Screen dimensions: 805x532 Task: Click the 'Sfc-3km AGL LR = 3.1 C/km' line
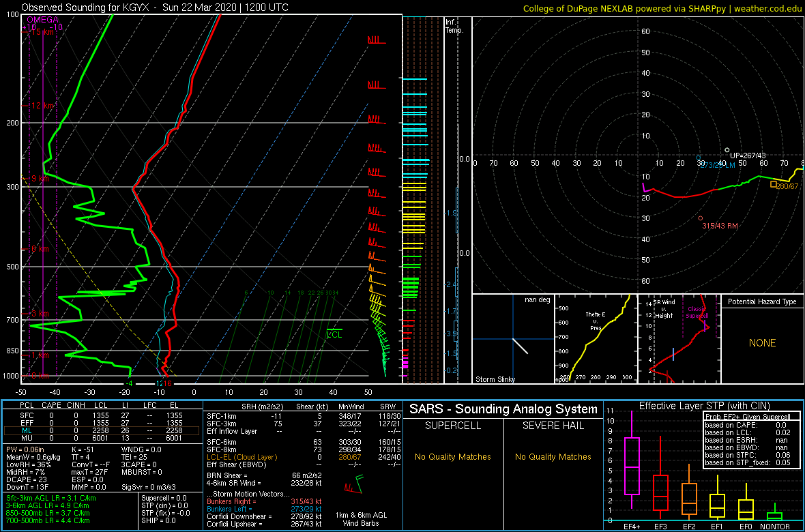51,498
